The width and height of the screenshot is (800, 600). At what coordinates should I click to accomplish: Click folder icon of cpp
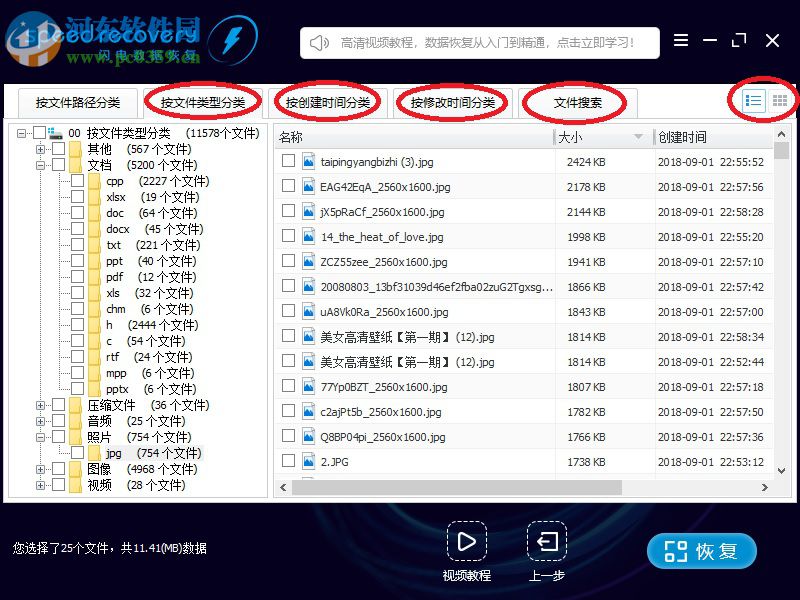pyautogui.click(x=94, y=181)
